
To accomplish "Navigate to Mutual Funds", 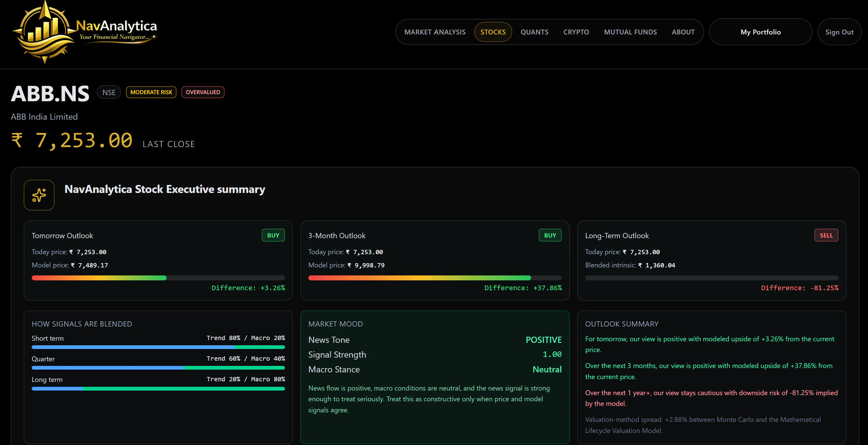I will coord(630,32).
